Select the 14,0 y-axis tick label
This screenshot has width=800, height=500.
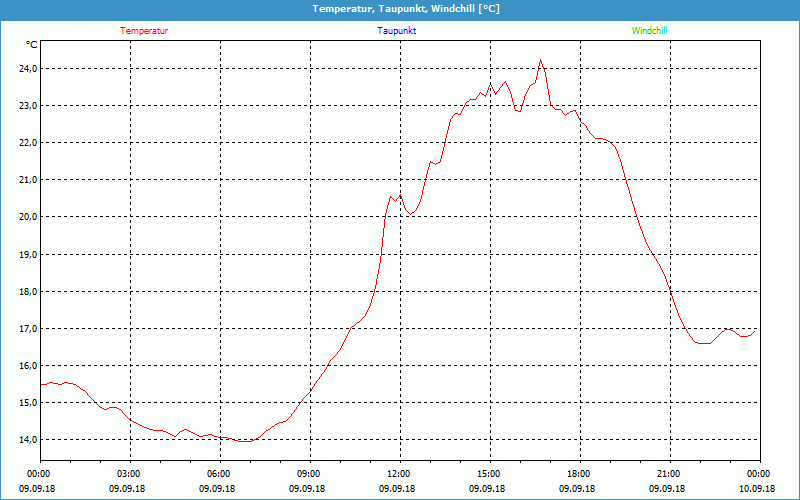[x=26, y=440]
